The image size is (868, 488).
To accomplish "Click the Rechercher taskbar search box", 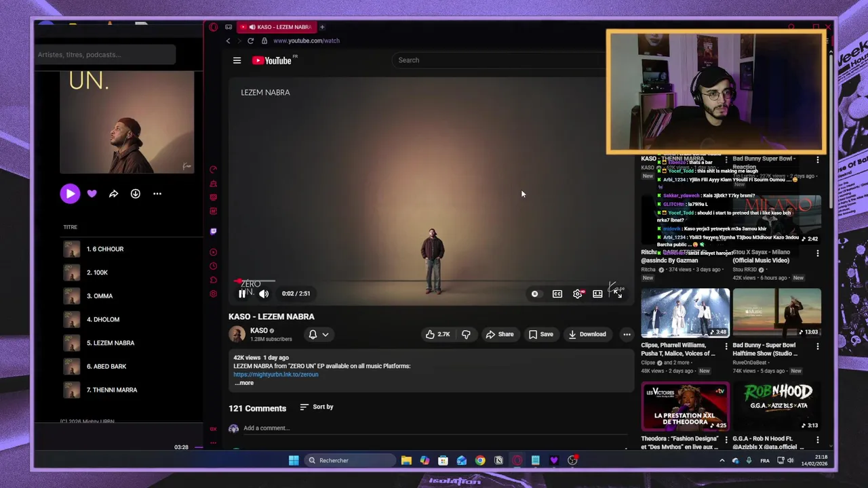I will (349, 461).
